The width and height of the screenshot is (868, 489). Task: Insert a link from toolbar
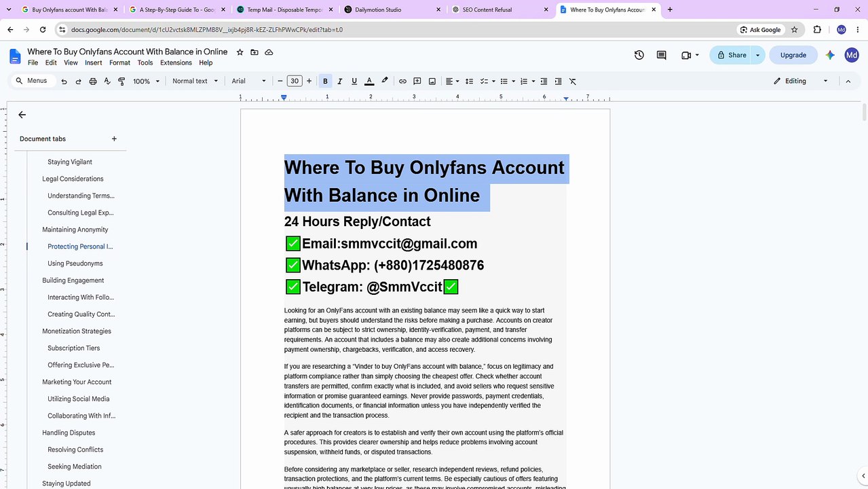(402, 81)
